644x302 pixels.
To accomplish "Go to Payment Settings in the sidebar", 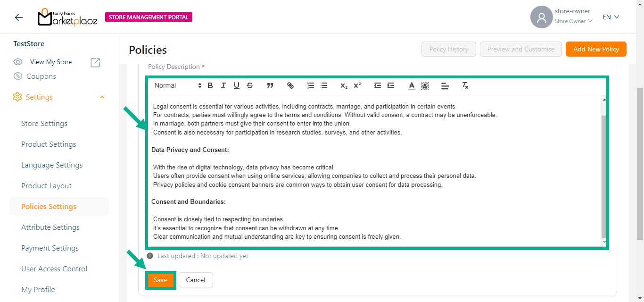I will tap(50, 248).
